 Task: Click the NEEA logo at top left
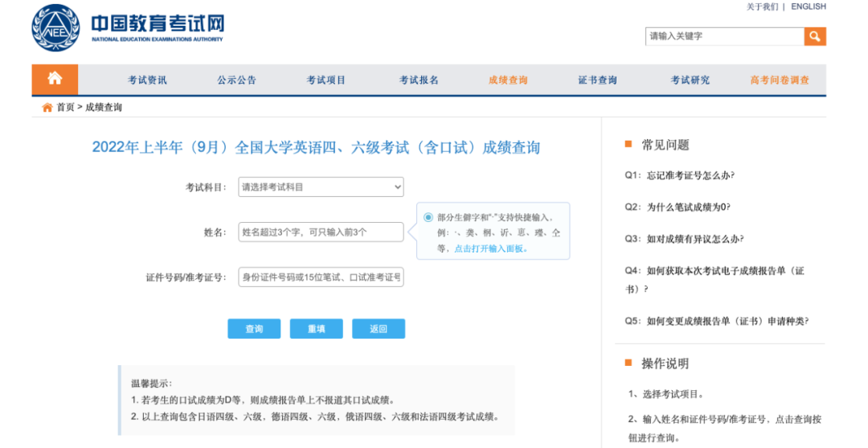pos(55,27)
